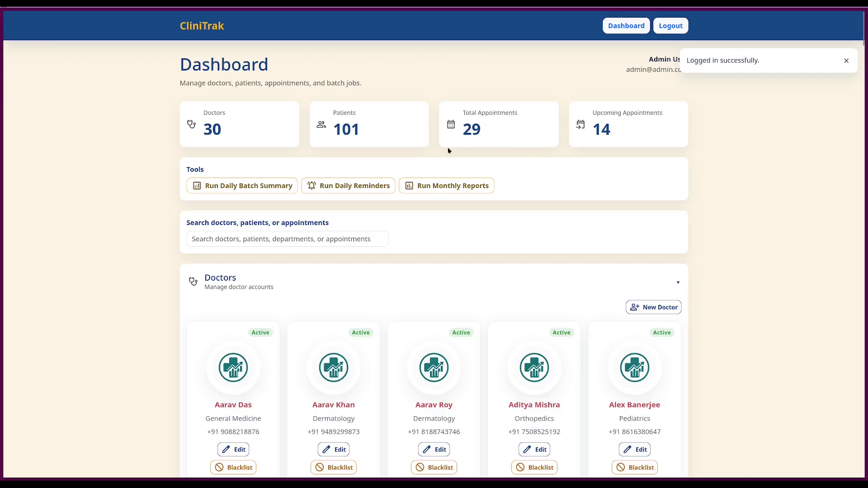Viewport: 868px width, 488px height.
Task: Blacklist doctor Aarav Roy
Action: pyautogui.click(x=434, y=467)
